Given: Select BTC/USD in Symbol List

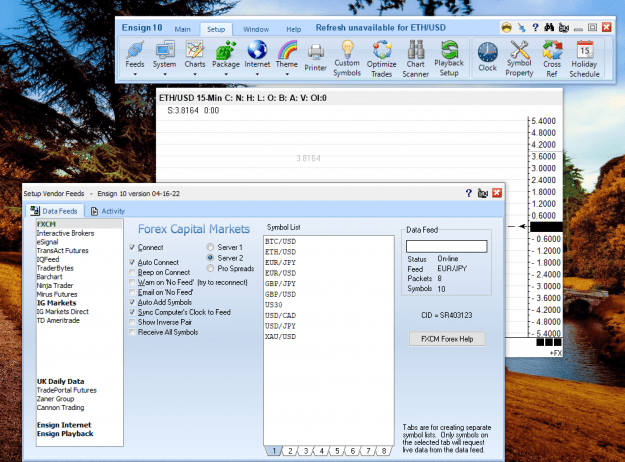Looking at the screenshot, I should point(281,242).
